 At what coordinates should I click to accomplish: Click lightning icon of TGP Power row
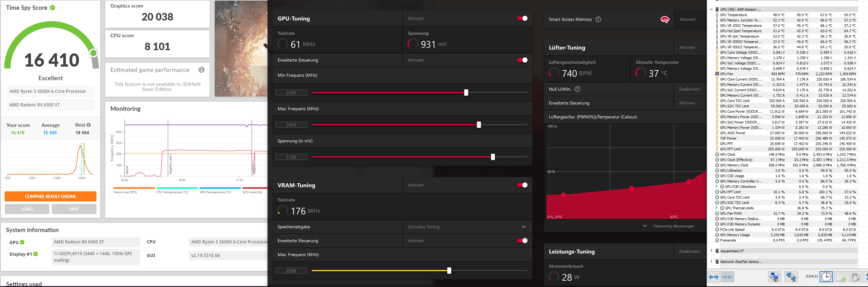717,138
